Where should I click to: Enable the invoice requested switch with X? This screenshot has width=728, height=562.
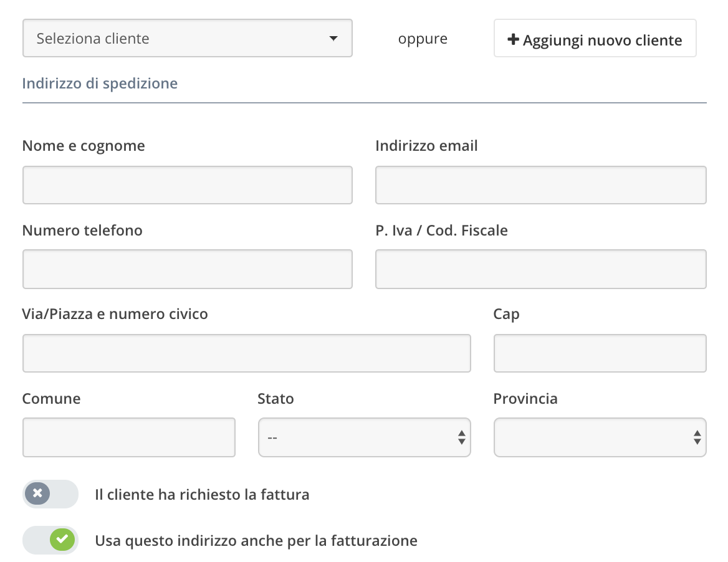[50, 494]
